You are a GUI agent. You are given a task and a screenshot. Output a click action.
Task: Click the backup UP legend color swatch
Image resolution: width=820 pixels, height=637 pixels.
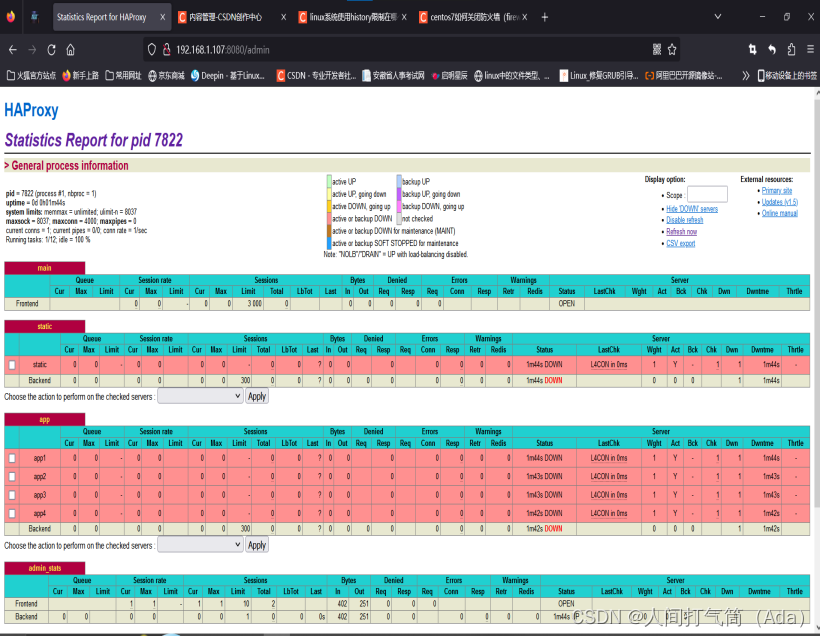(399, 181)
